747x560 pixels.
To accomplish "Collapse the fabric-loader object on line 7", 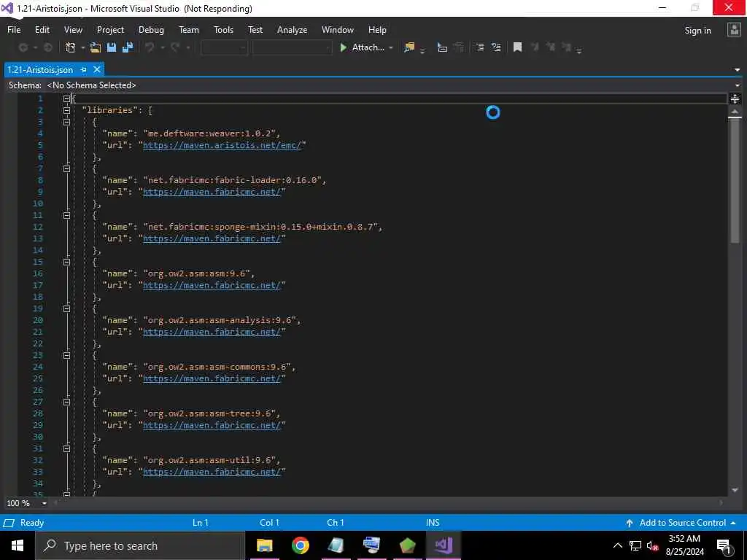I will (66, 168).
